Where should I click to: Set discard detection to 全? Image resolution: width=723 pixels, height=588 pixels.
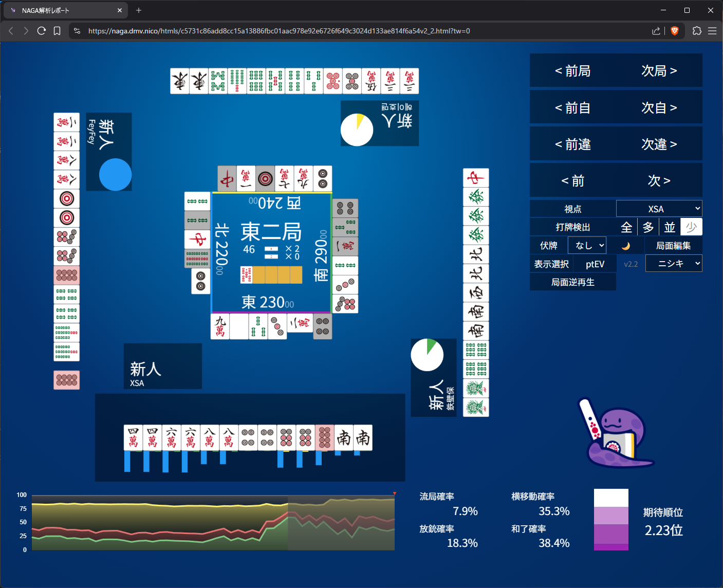(x=626, y=227)
